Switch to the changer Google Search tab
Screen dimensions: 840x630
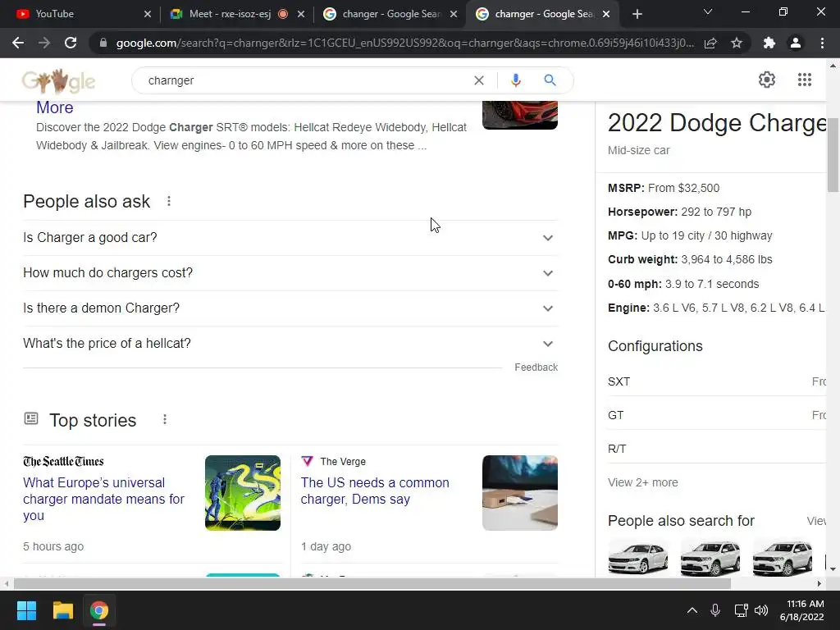pos(390,14)
